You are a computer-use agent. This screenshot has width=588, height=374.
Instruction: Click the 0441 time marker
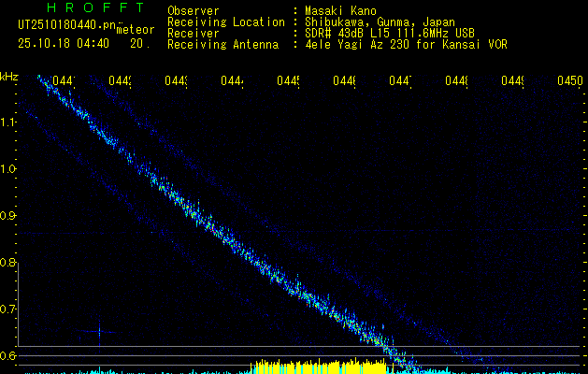(64, 82)
